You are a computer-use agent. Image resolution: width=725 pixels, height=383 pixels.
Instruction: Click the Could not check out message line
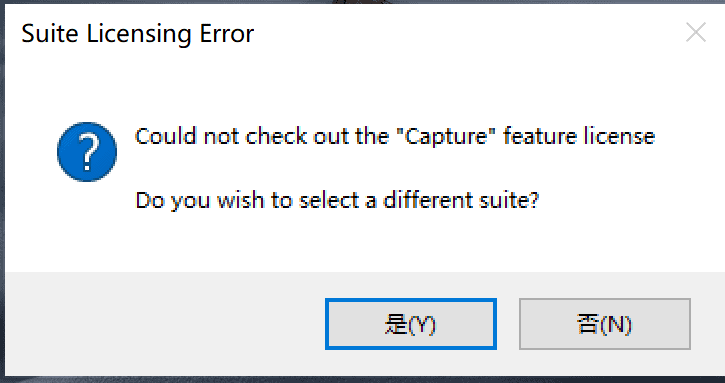pos(395,136)
